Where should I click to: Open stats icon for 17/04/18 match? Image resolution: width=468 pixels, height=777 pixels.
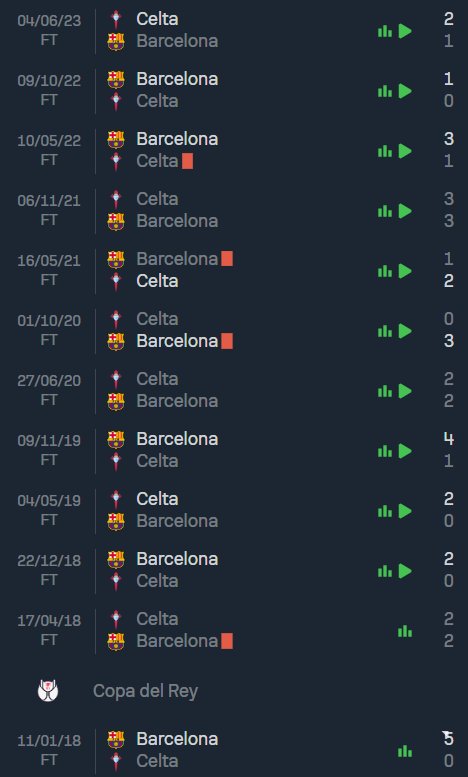405,631
